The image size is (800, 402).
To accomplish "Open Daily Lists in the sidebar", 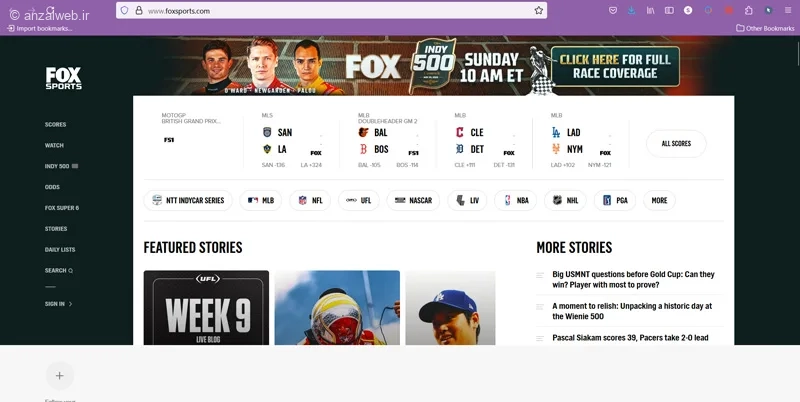I will pyautogui.click(x=60, y=249).
